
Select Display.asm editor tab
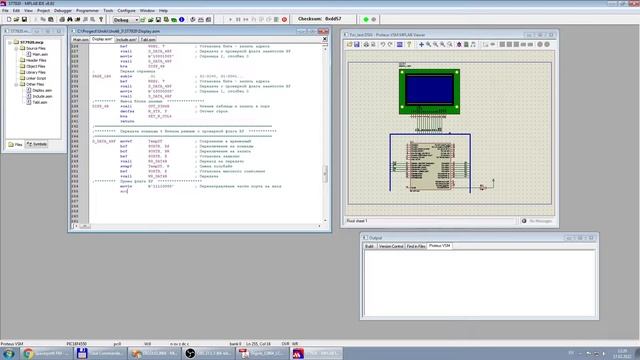[102, 39]
